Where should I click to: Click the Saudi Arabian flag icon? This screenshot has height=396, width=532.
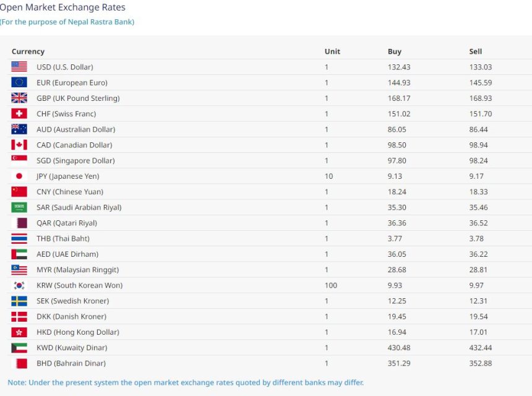[19, 207]
